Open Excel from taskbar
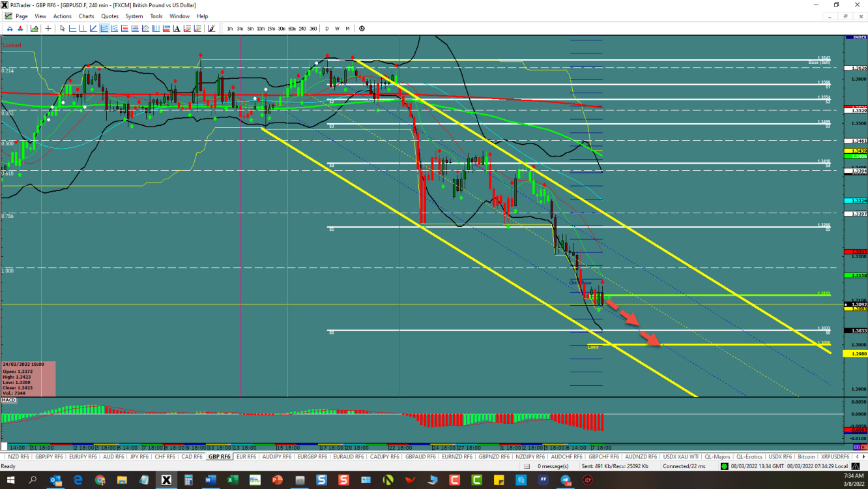 pos(233,480)
